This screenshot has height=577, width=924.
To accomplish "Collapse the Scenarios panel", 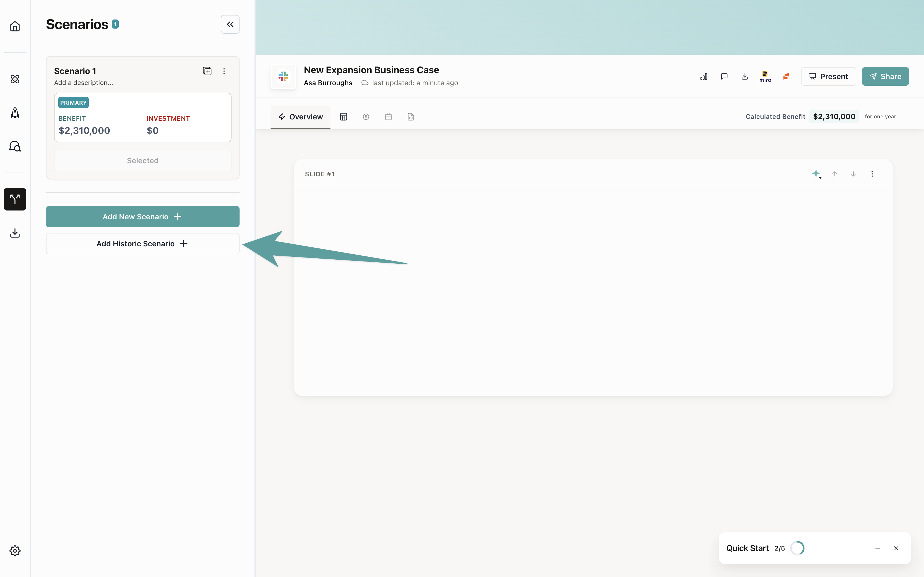I will (230, 24).
